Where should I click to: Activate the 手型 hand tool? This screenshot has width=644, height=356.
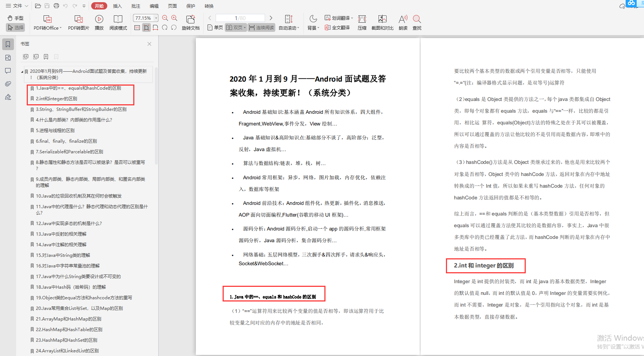[15, 18]
